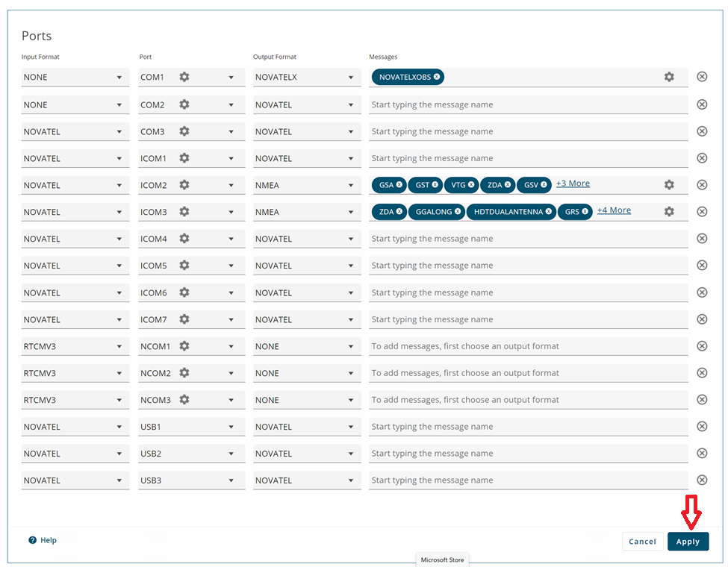Open Output Format dropdown for NCOM3
Image resolution: width=728 pixels, height=567 pixels.
307,400
